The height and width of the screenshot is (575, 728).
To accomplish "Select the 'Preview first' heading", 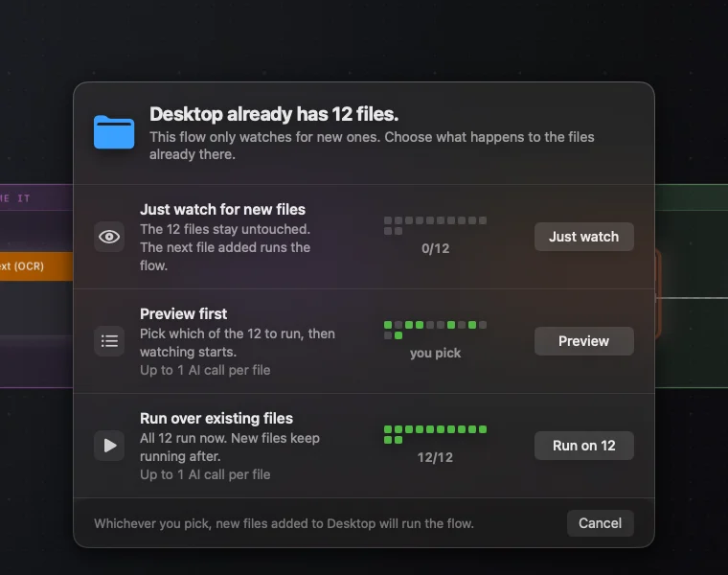I will pyautogui.click(x=183, y=314).
